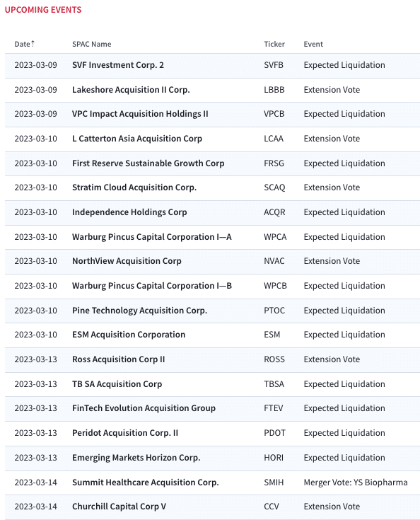Select Summit Healthcare Acquisition Corp.
Screen dimensions: 420x520
(x=146, y=483)
